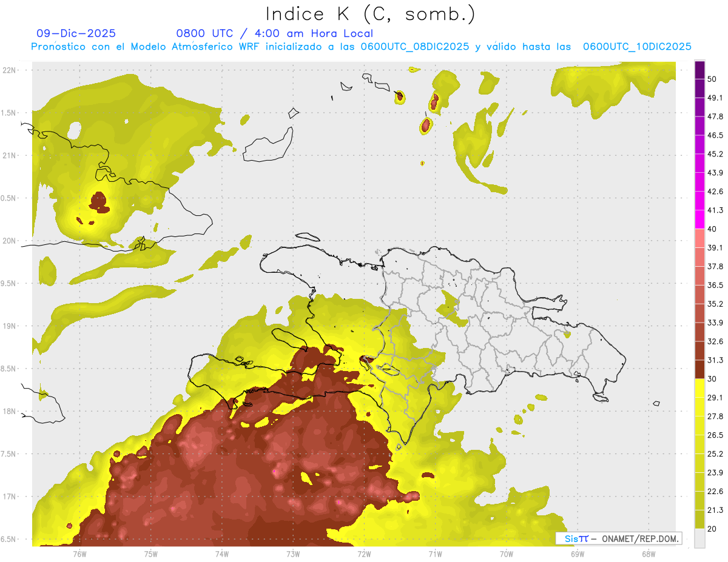Click the latitude label "6.5N"

tap(9, 540)
